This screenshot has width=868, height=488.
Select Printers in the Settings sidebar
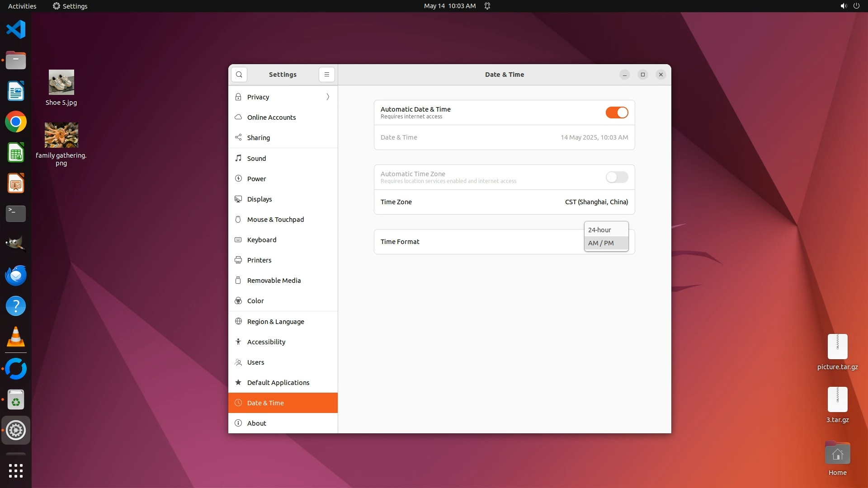259,260
